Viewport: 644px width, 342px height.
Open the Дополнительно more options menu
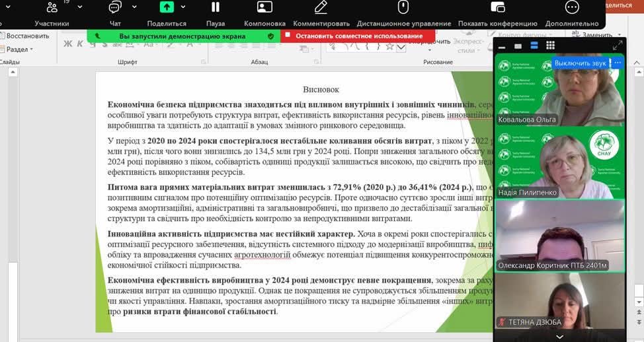(x=572, y=13)
